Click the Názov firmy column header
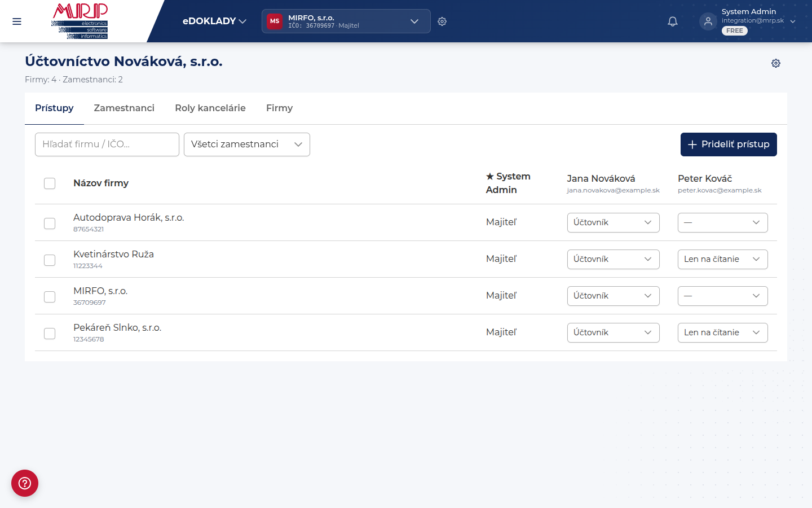The image size is (812, 508). click(x=101, y=183)
